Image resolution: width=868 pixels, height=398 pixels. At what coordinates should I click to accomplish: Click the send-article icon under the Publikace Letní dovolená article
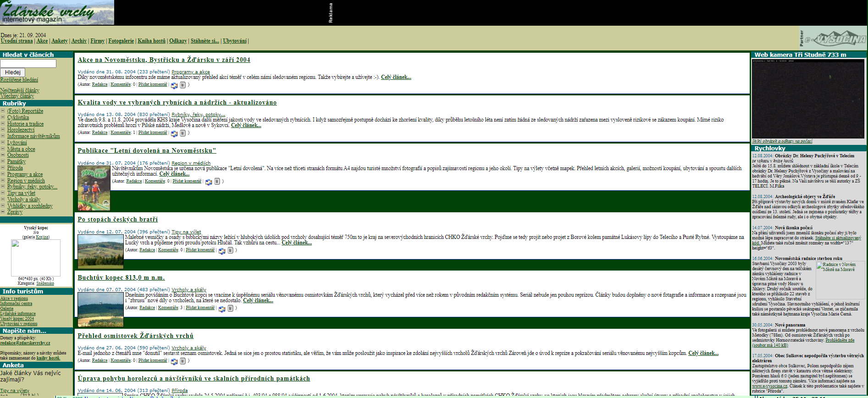coord(209,182)
